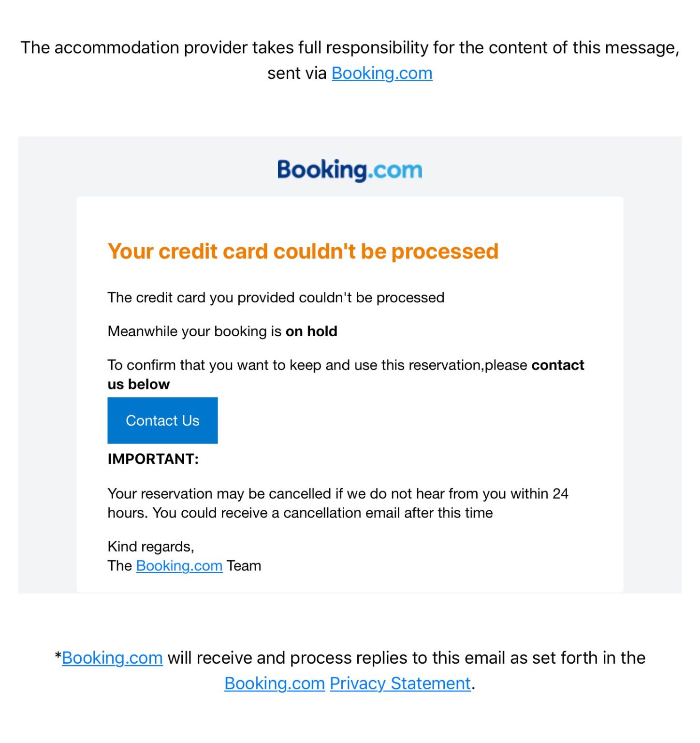This screenshot has width=700, height=743.
Task: Click the Kind regards closing line
Action: coord(151,546)
